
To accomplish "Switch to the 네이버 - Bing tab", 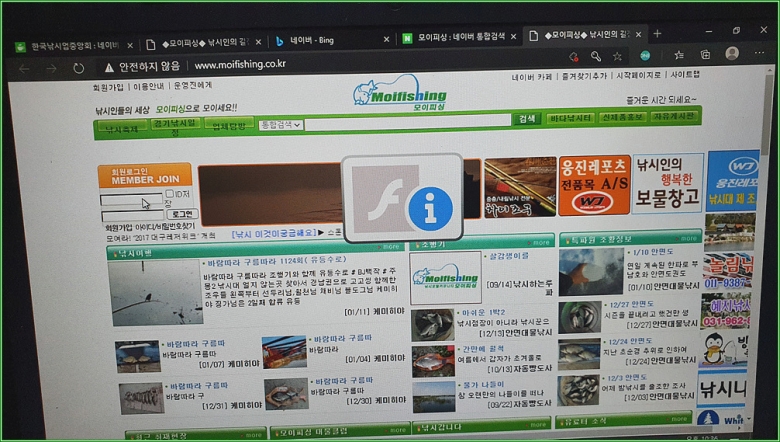I will coord(330,40).
